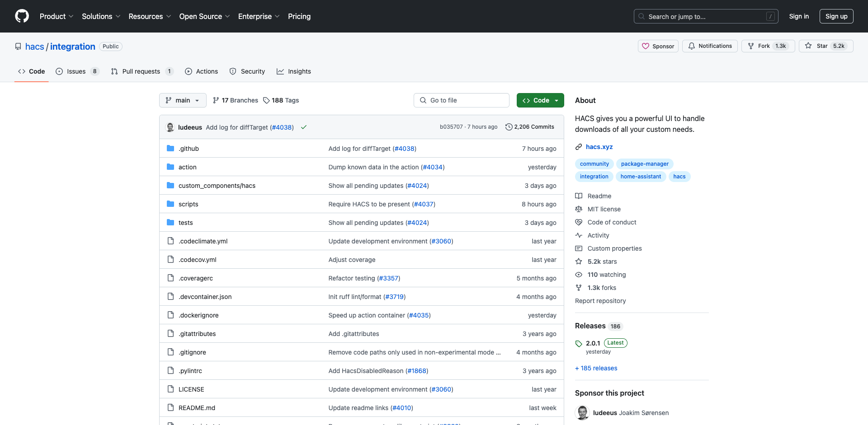View 2,206 Commits history
Image resolution: width=868 pixels, height=425 pixels.
[x=530, y=127]
